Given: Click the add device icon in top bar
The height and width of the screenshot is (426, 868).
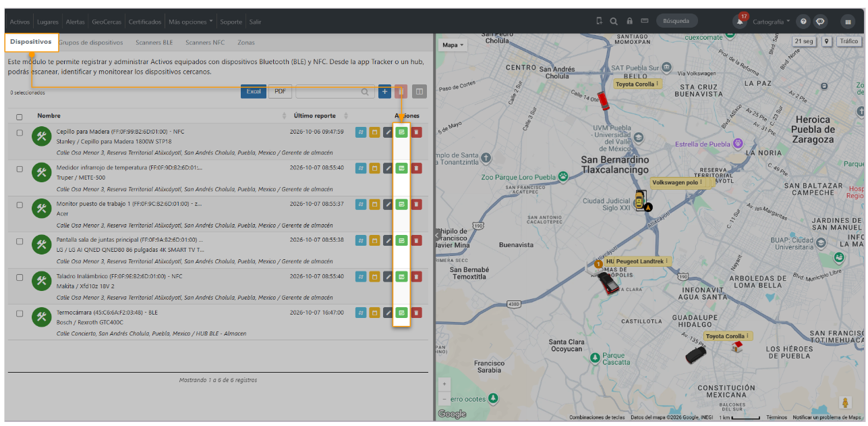Looking at the screenshot, I should pos(600,21).
